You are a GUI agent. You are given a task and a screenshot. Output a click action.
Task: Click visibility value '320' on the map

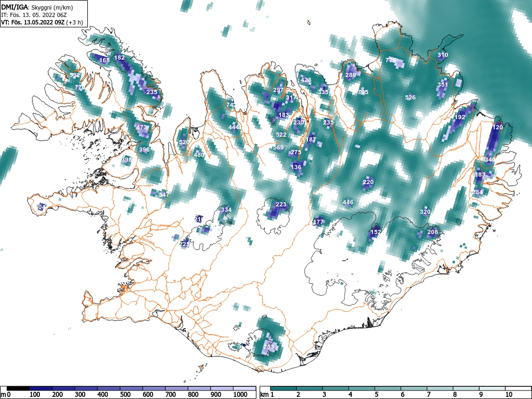coord(425,212)
